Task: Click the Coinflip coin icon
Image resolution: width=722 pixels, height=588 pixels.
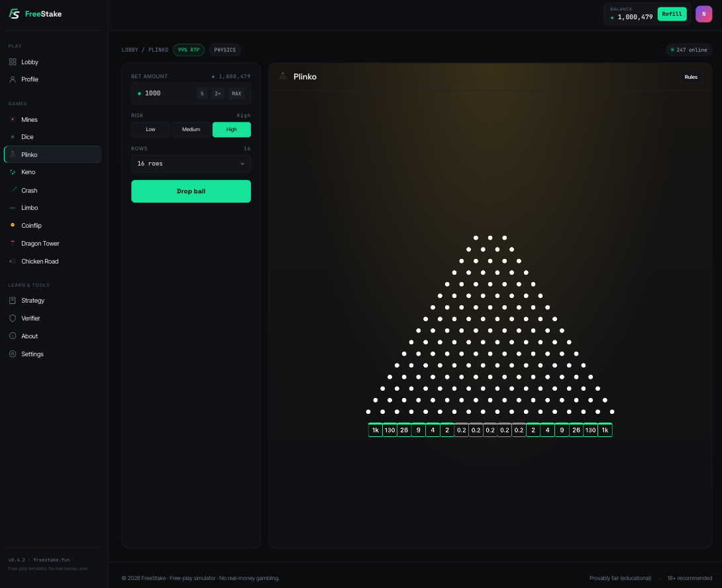Action: click(13, 225)
